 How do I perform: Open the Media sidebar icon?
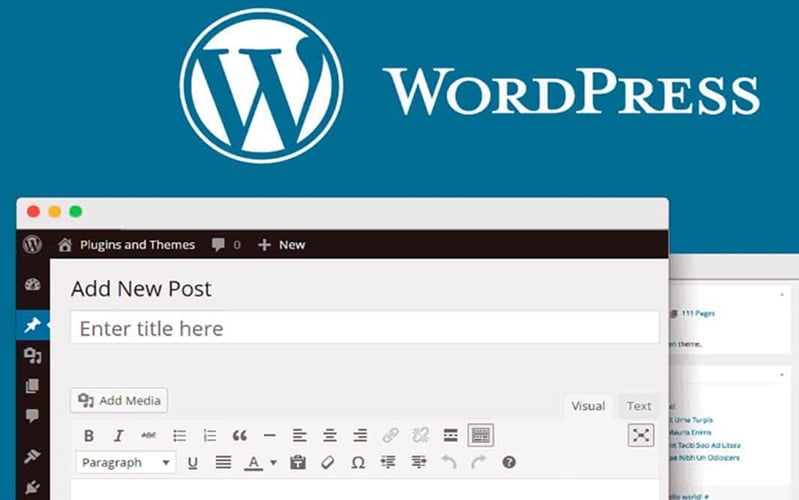(x=33, y=355)
